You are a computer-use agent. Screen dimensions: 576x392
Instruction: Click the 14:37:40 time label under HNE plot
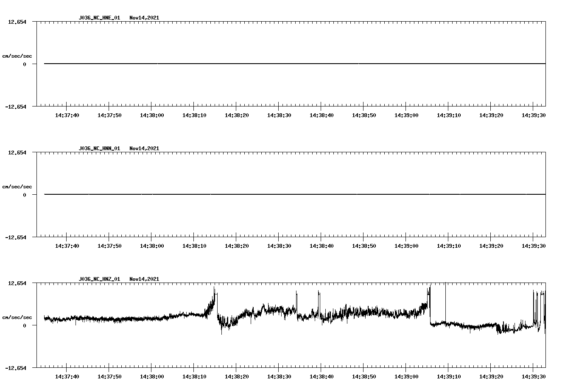(x=67, y=115)
